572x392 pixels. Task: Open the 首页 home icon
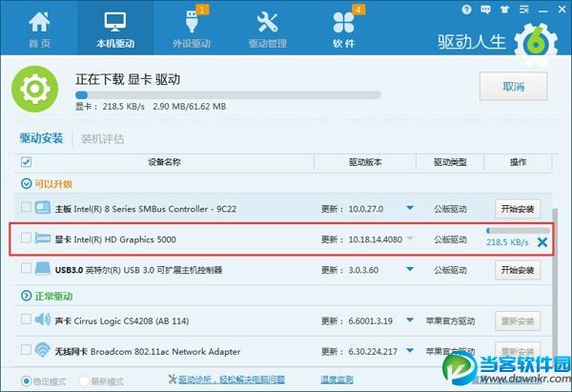click(39, 29)
